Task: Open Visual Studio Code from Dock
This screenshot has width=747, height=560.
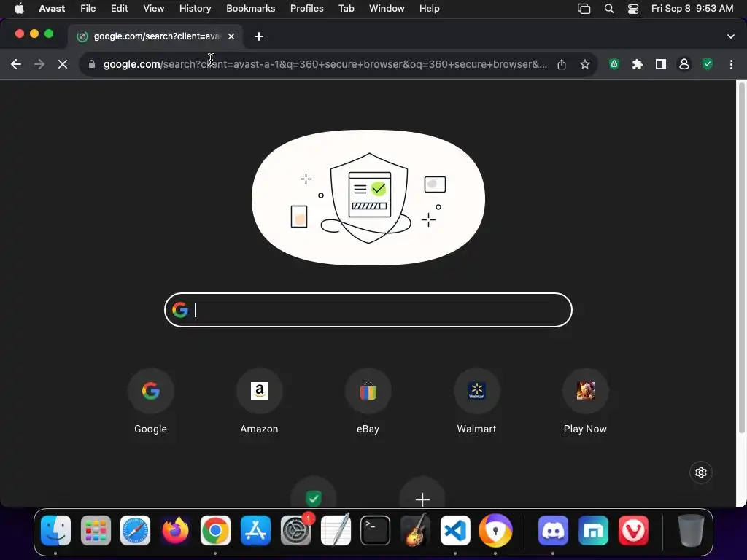Action: point(455,531)
